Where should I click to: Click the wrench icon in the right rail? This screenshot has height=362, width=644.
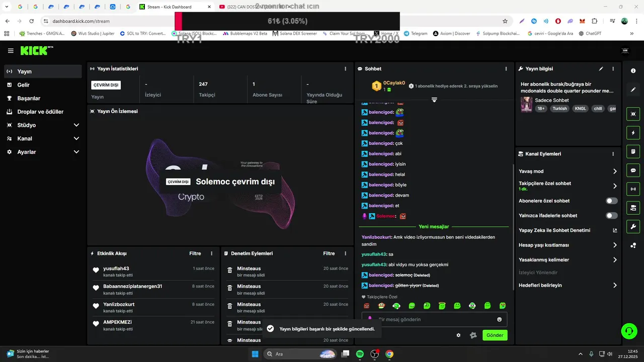pyautogui.click(x=633, y=226)
